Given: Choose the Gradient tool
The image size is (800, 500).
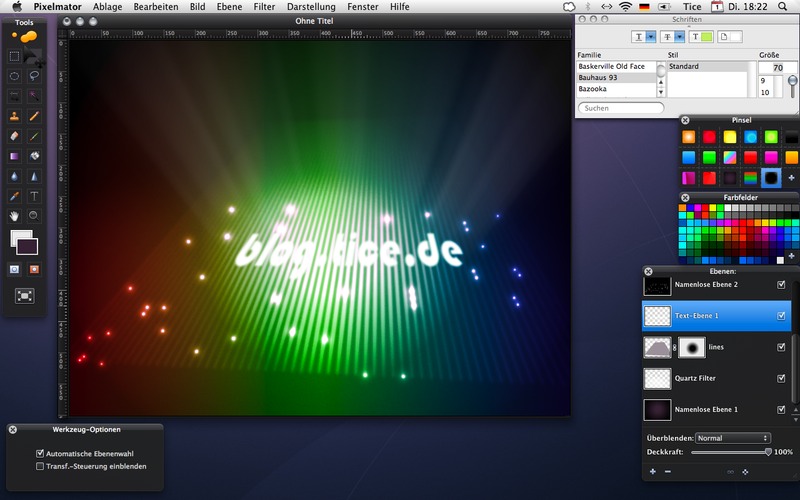Looking at the screenshot, I should pyautogui.click(x=14, y=156).
